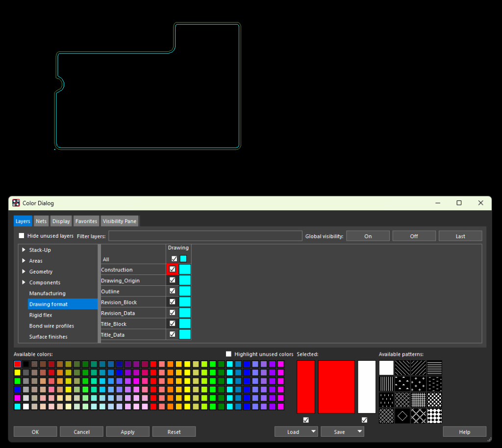Select the small circles pattern
Screen dimensions: 502x448
tap(386, 416)
